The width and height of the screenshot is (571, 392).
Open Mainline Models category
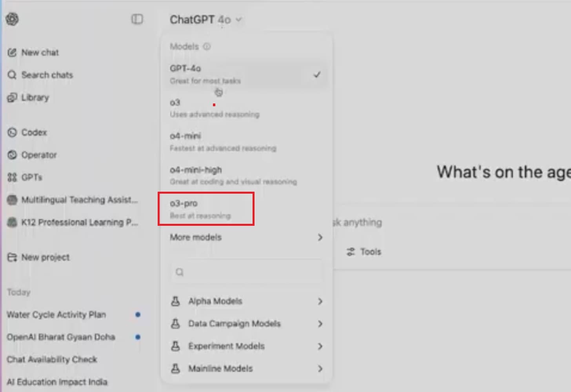pyautogui.click(x=246, y=368)
